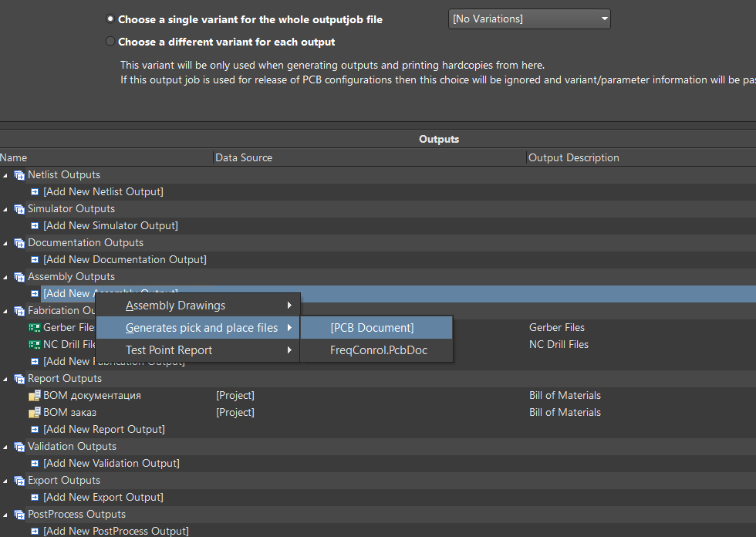Screen dimensions: 756x537
Task: Select single variant for whole outputjob radio
Action: tap(110, 19)
